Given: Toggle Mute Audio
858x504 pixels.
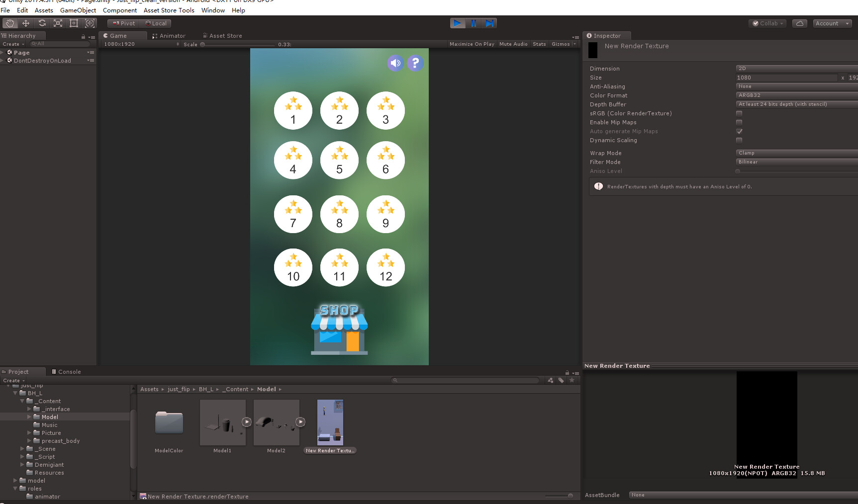Looking at the screenshot, I should point(513,44).
